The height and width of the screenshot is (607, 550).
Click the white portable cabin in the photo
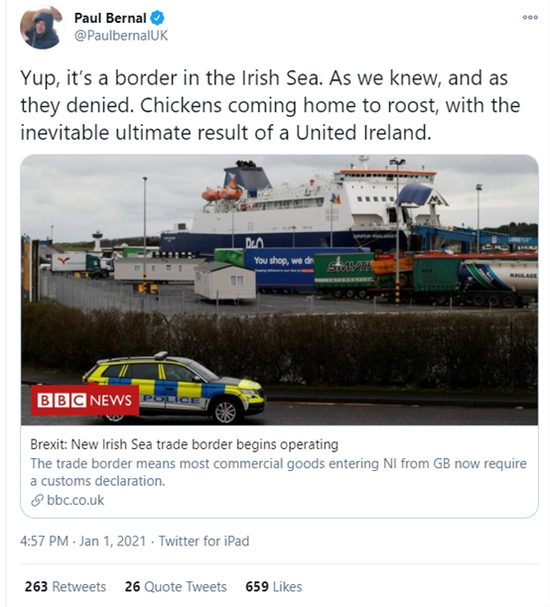[225, 281]
